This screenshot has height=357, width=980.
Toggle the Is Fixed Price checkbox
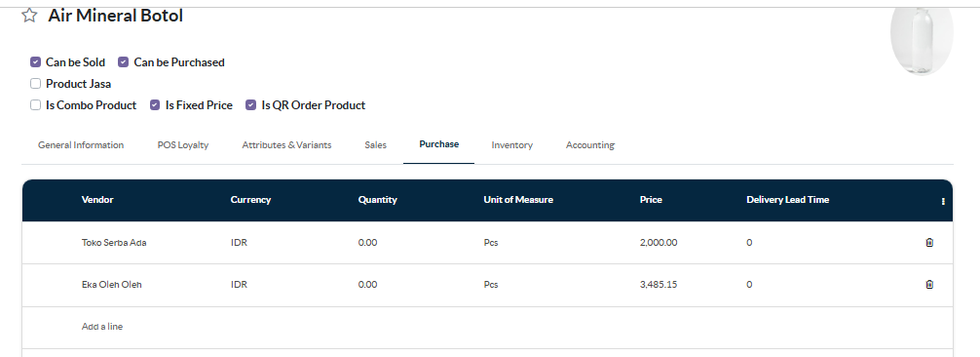155,105
